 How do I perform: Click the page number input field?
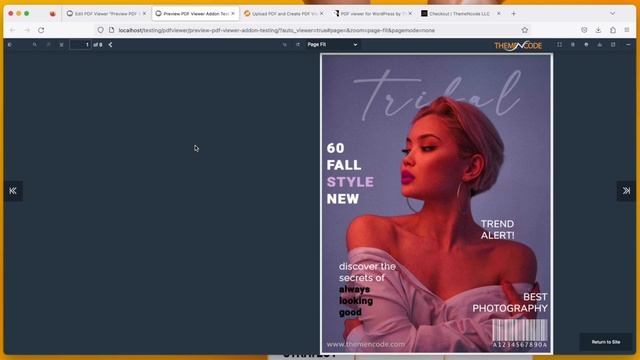(80, 44)
